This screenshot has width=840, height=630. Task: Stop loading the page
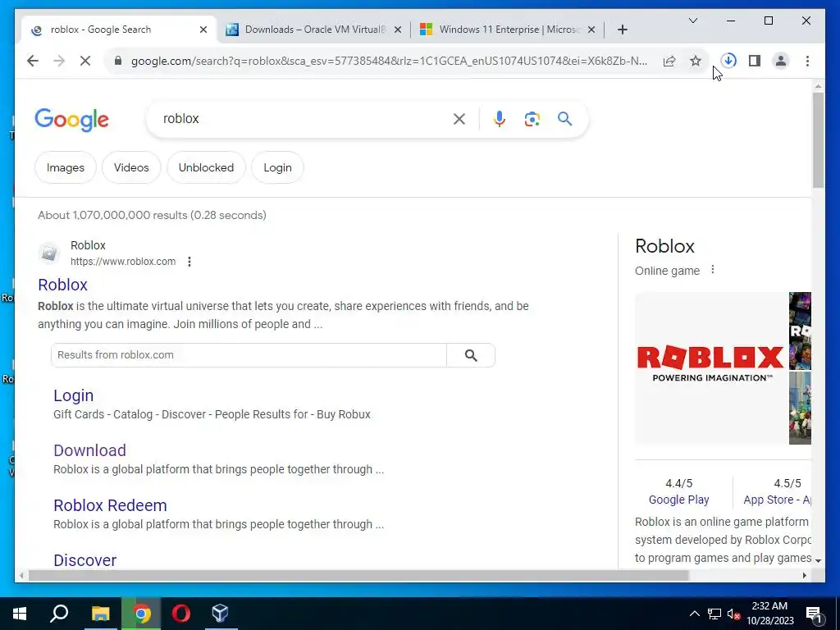coord(85,61)
